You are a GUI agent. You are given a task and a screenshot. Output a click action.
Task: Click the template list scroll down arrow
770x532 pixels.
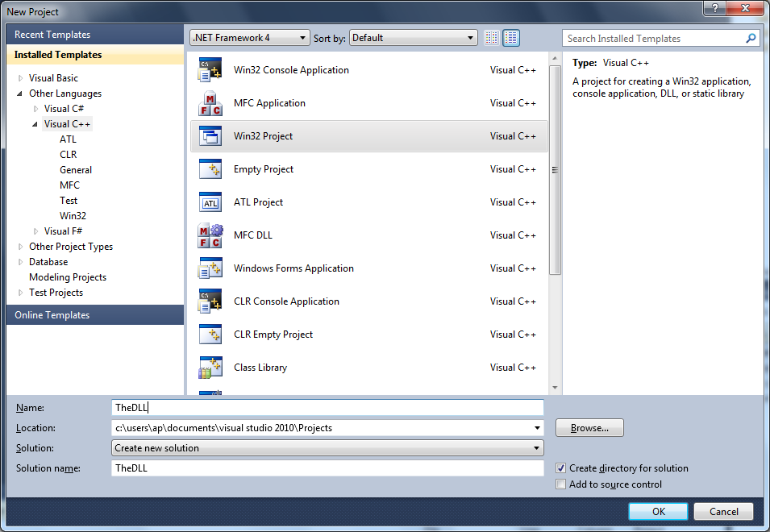point(555,388)
